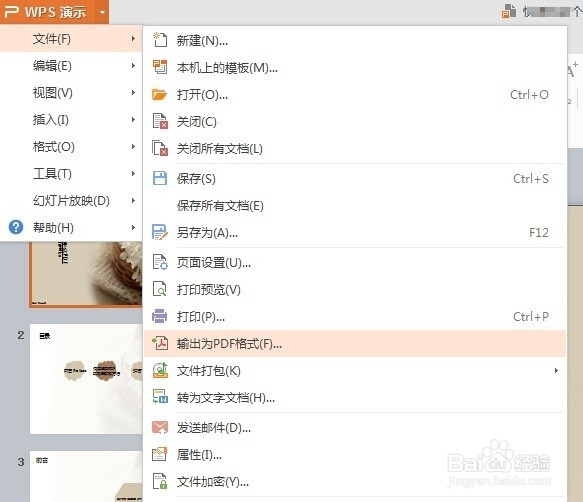Expand the 视图(V) submenu arrow

(133, 92)
